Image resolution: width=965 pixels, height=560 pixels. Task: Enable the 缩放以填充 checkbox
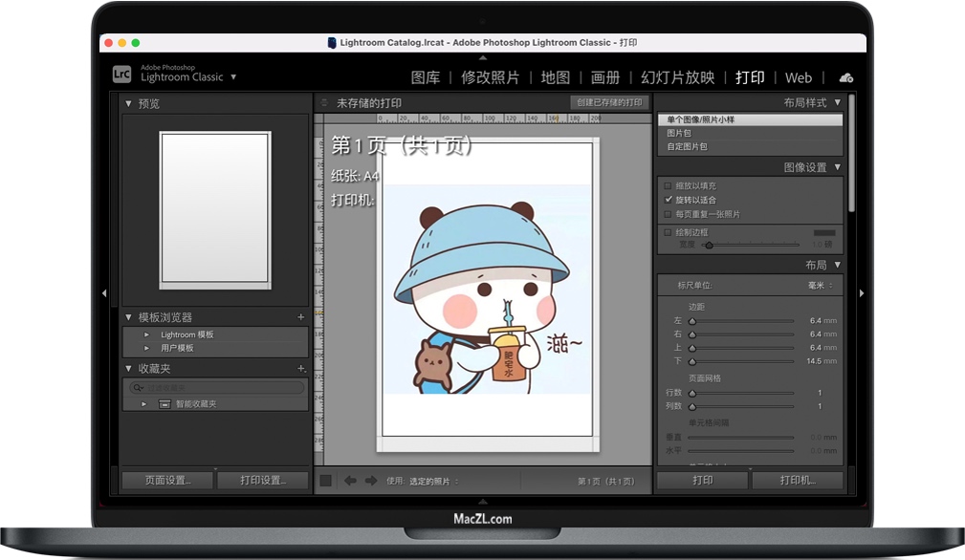coord(667,185)
